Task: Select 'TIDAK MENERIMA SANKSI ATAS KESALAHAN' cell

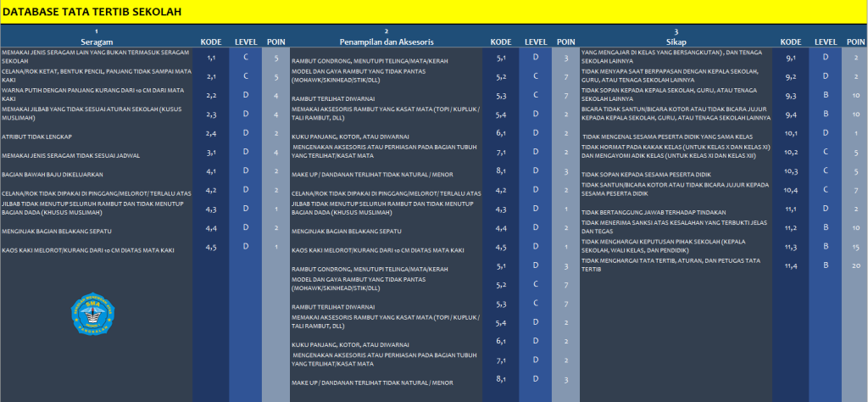Action: click(x=676, y=227)
